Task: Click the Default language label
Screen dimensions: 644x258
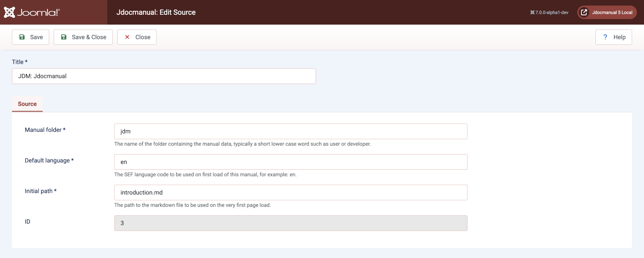Action: (x=49, y=160)
